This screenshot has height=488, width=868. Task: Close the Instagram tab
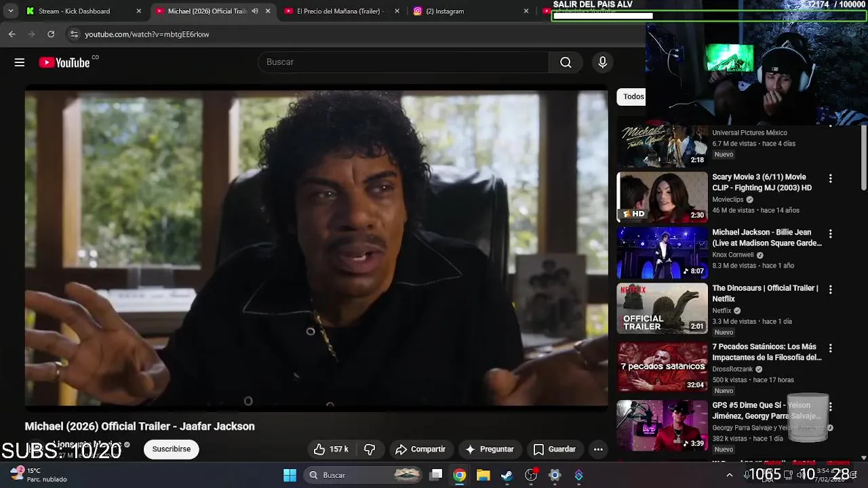[x=526, y=11]
